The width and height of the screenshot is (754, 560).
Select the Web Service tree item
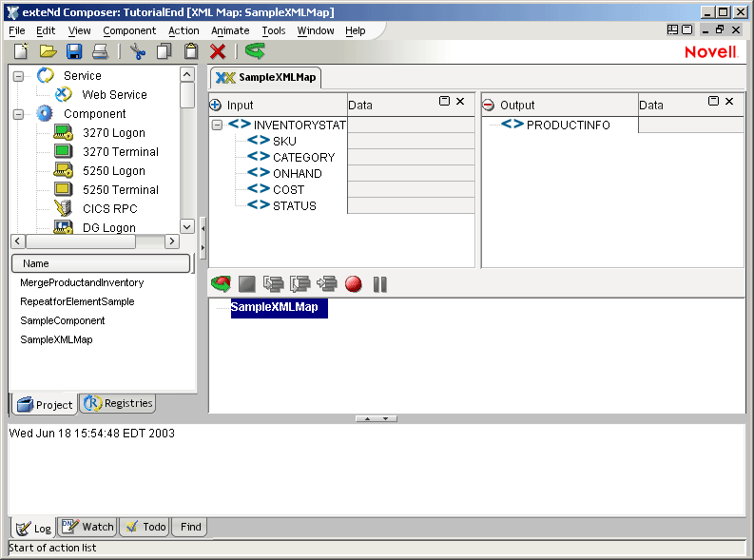[114, 95]
